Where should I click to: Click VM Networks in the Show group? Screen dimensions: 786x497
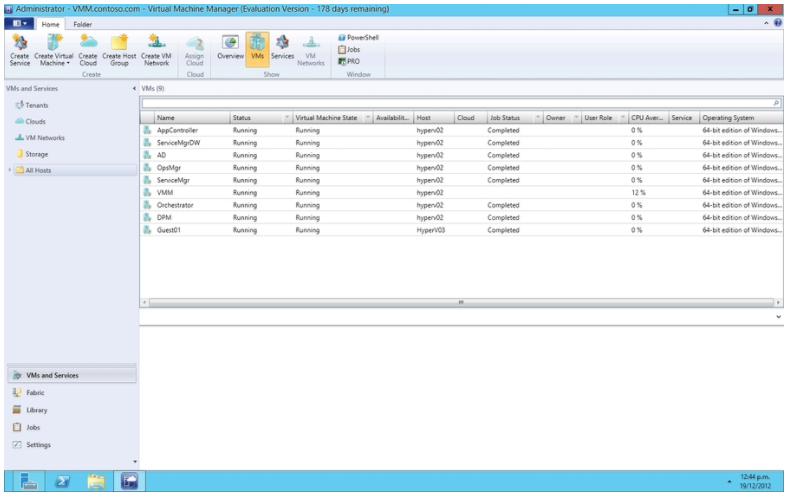[311, 50]
